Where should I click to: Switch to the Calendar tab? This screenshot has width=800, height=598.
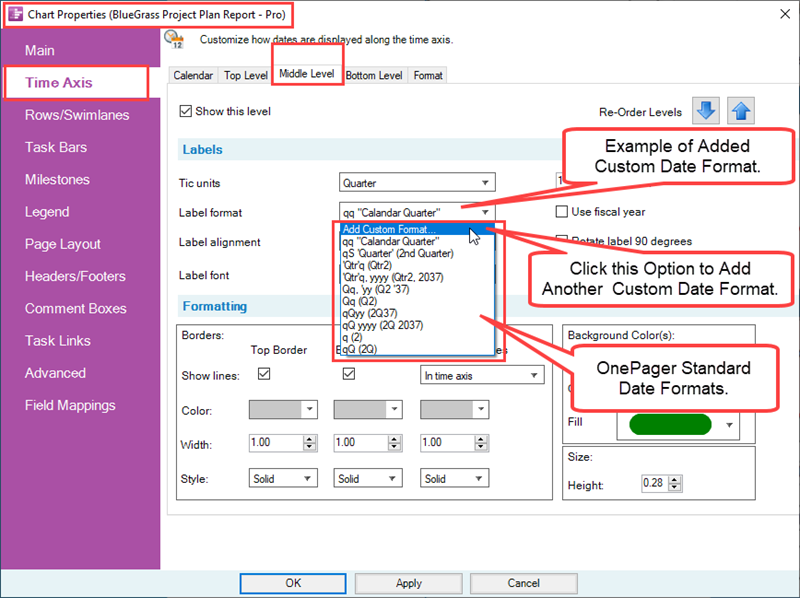click(193, 76)
